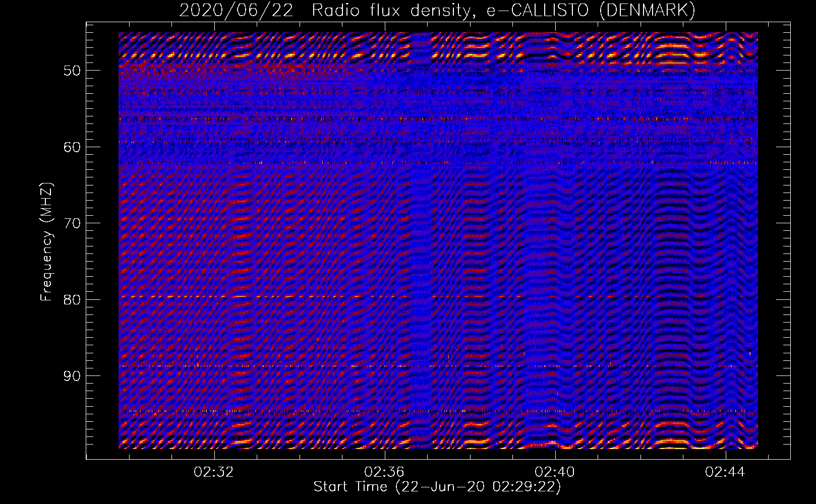
Task: Click the date 2020/06/22 in the title
Action: coord(236,10)
